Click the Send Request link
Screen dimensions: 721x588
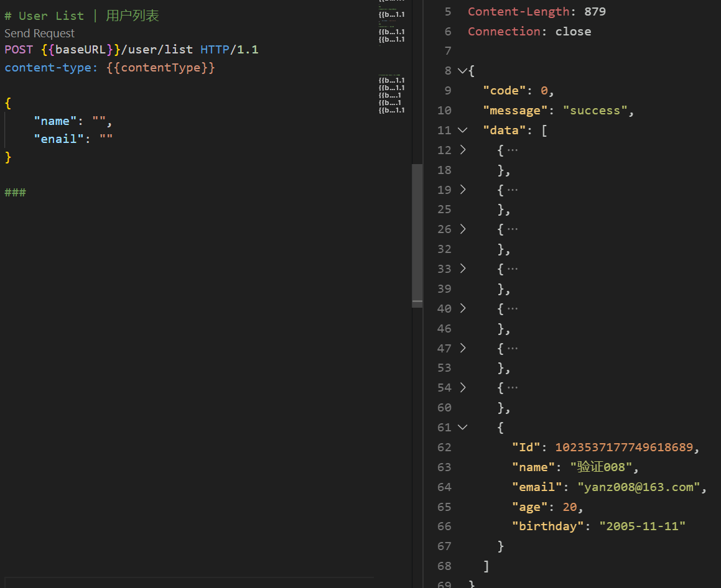(39, 34)
